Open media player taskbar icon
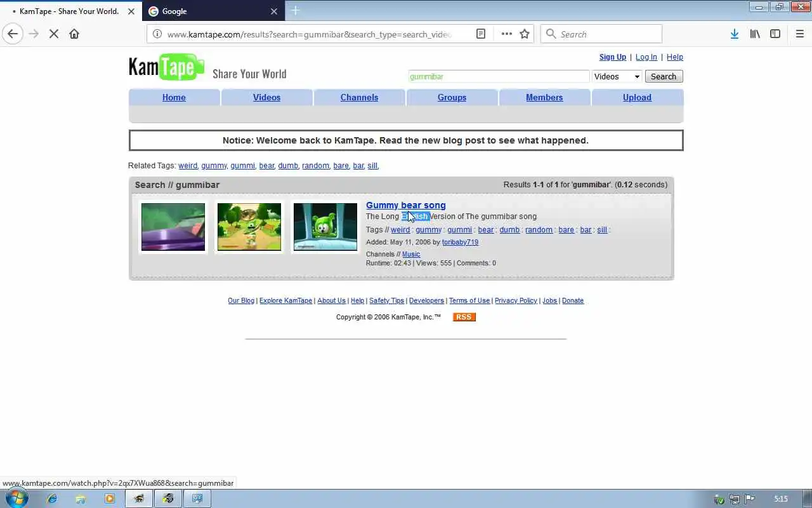The height and width of the screenshot is (508, 812). [x=110, y=499]
